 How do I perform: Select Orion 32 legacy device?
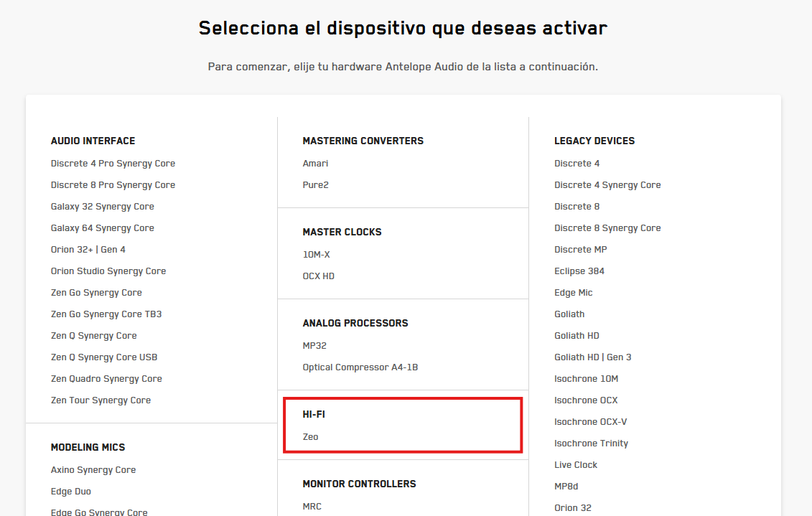(573, 508)
